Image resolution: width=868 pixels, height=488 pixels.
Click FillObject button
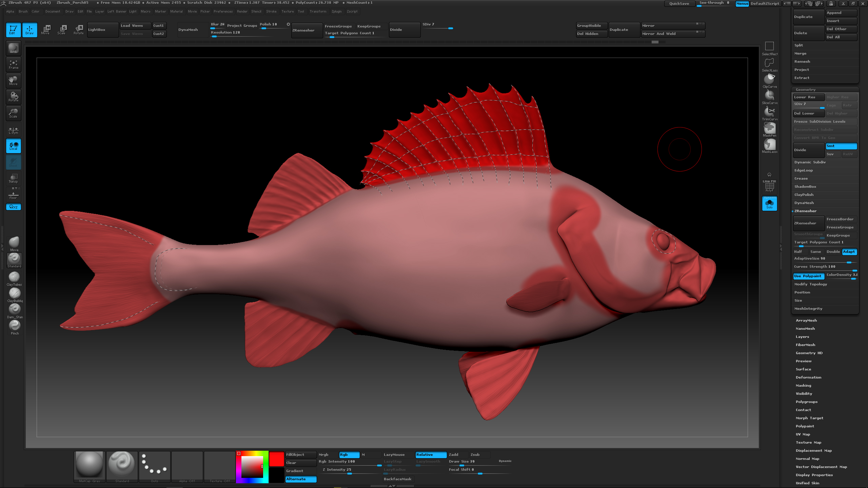tap(301, 455)
